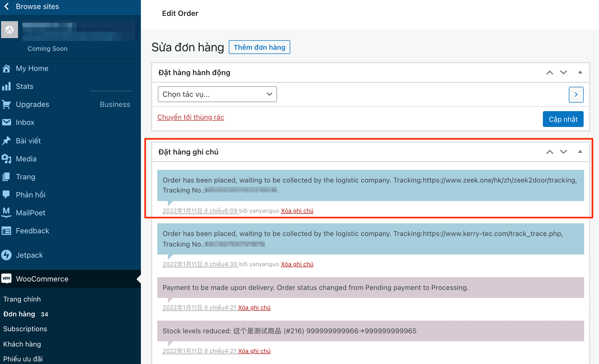The height and width of the screenshot is (364, 599).
Task: Click Chuyển tới thùng rác link
Action: point(191,117)
